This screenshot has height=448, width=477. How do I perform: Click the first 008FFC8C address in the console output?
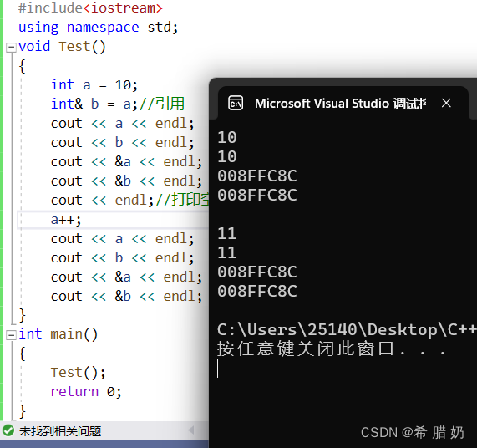(x=257, y=176)
